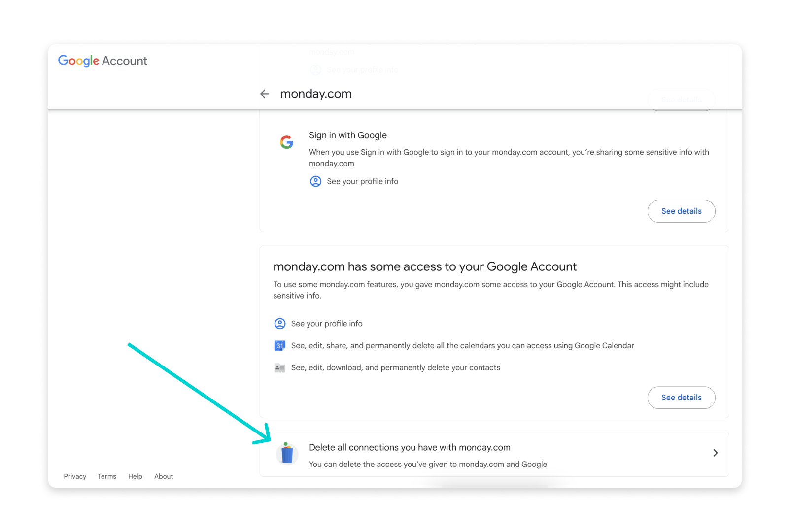
Task: Click the Google Calendar permission text
Action: 462,346
